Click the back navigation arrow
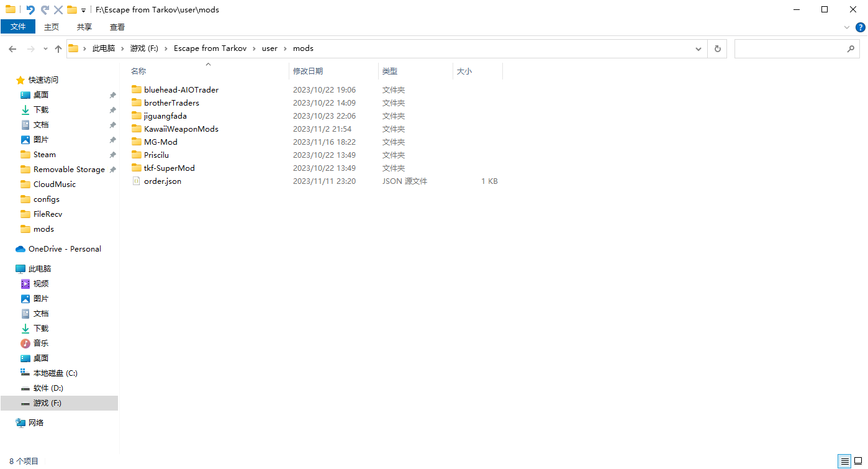 12,48
